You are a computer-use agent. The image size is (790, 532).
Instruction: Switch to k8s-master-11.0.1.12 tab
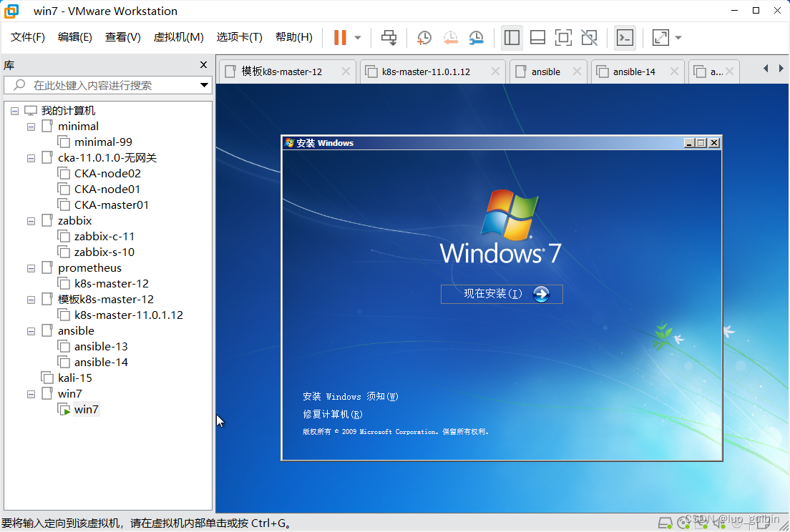426,72
